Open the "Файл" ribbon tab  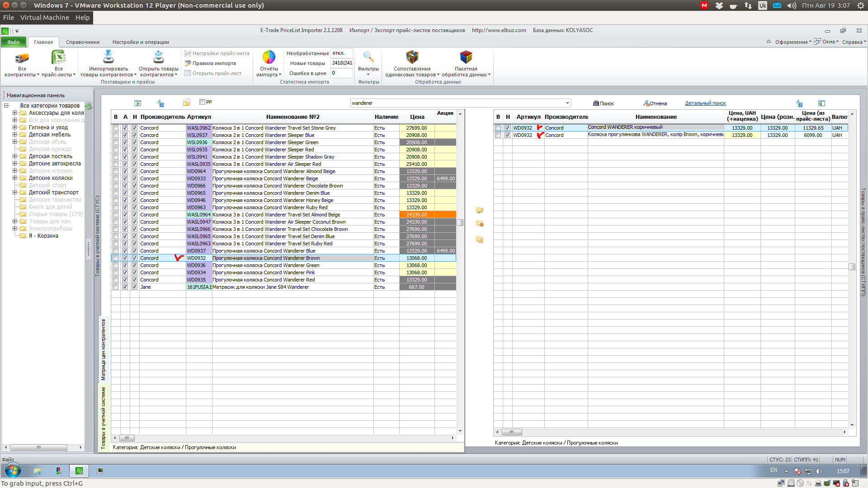[14, 42]
